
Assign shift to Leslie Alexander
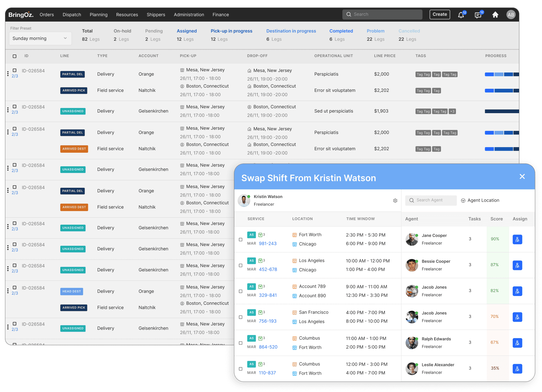click(x=517, y=369)
